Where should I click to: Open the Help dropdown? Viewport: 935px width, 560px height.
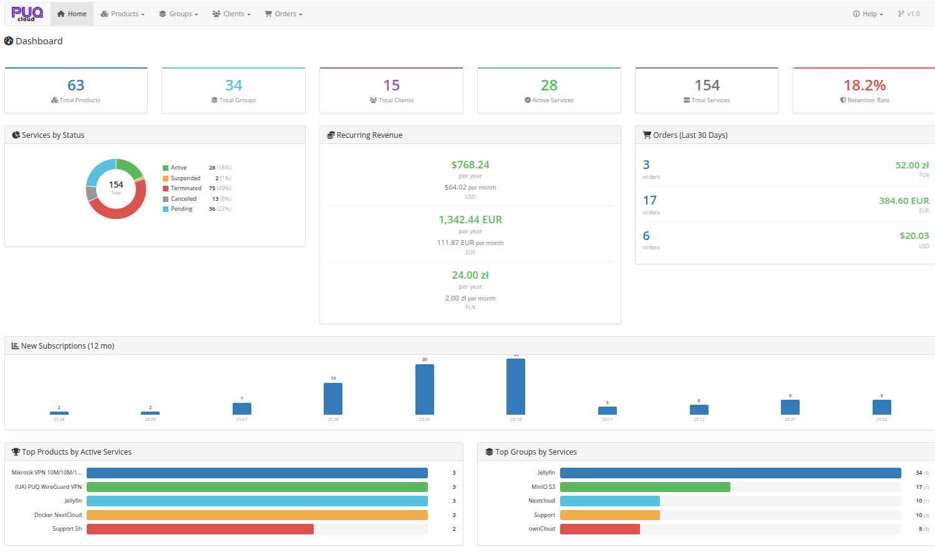868,13
